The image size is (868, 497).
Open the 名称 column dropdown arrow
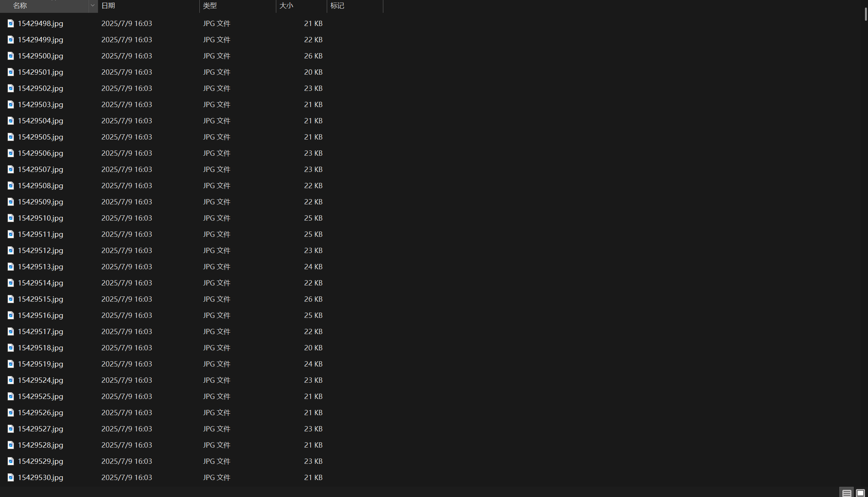(x=93, y=6)
